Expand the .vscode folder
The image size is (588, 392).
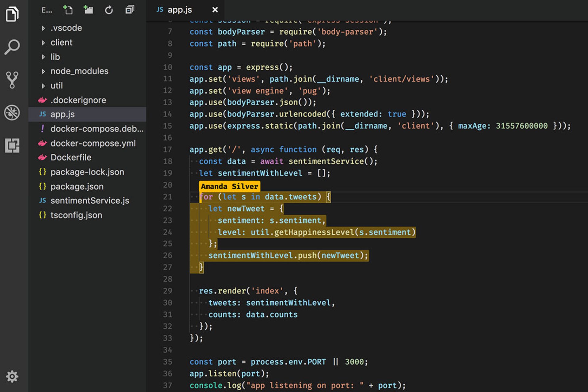(x=66, y=28)
